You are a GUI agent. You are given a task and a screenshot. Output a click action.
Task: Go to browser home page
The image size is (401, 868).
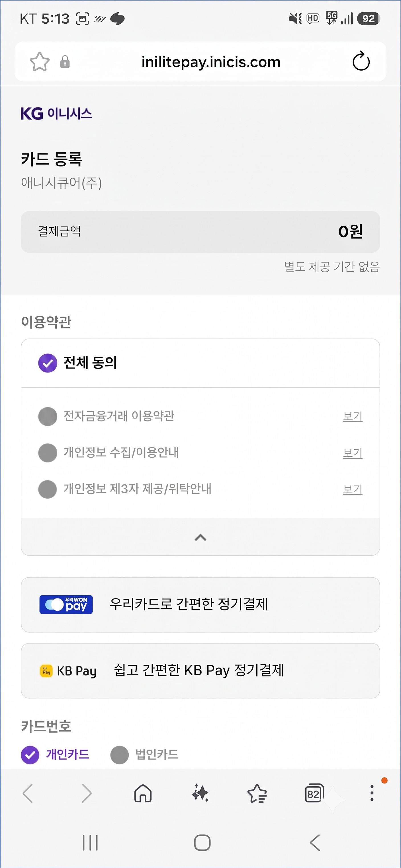pyautogui.click(x=143, y=793)
